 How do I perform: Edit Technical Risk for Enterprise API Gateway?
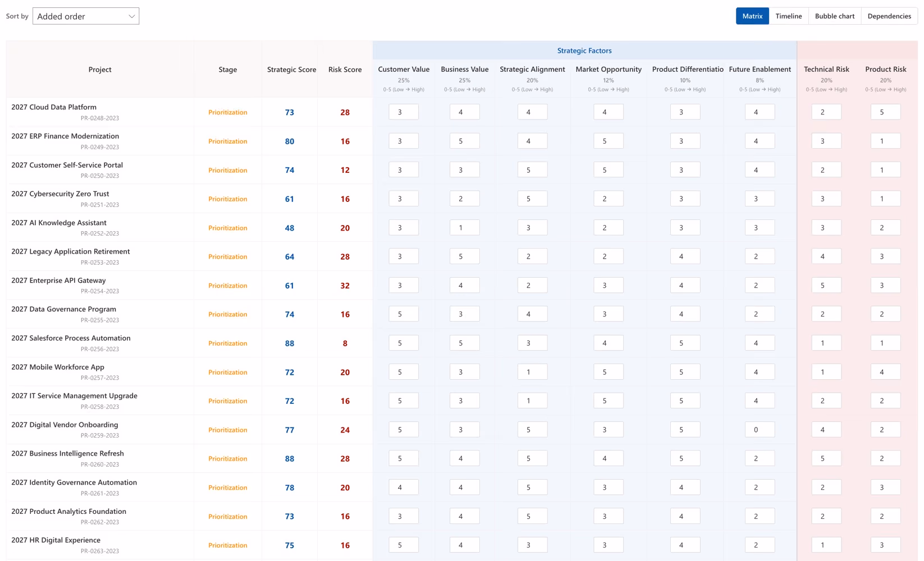click(826, 285)
